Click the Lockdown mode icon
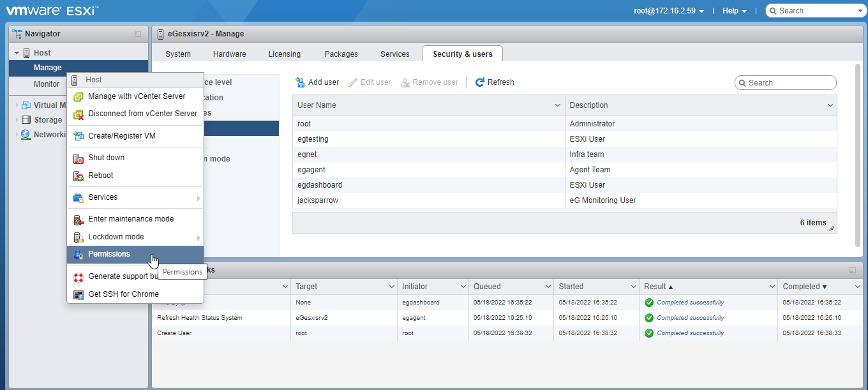Screen dimensions: 868x390 79,237
